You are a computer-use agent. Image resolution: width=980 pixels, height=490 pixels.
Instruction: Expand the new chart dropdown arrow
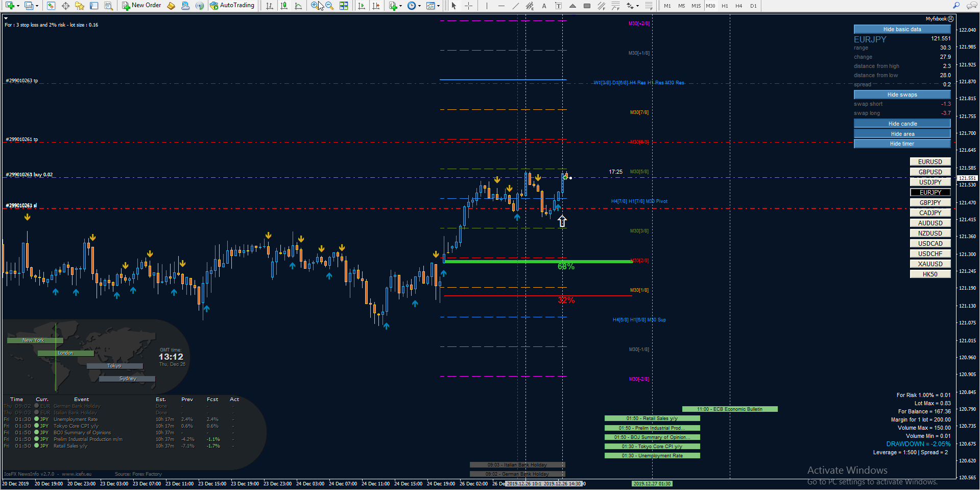point(18,6)
